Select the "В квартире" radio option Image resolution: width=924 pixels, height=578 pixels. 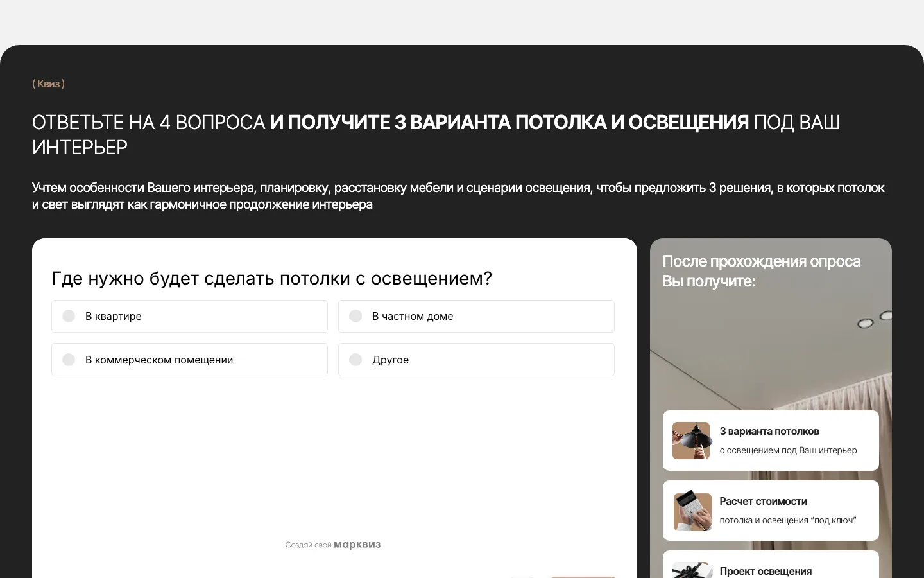point(189,316)
